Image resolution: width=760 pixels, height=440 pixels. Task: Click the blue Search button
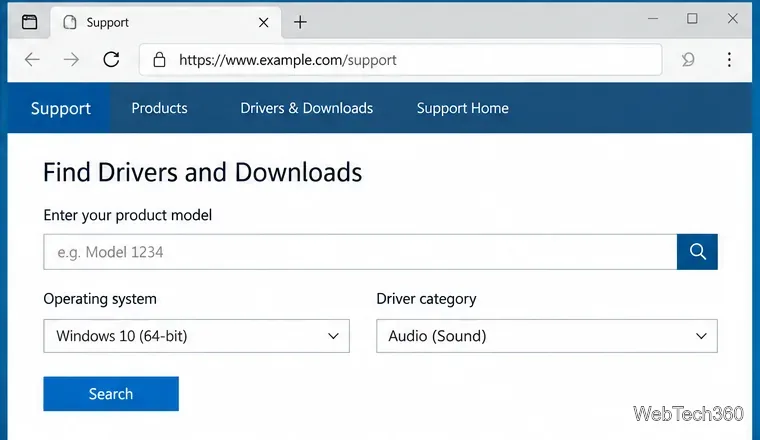click(111, 393)
